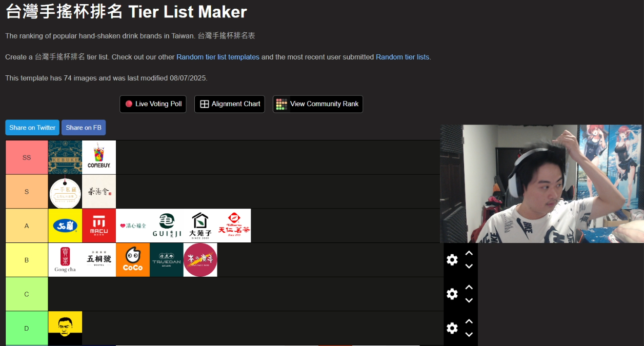Click Share on FB button
This screenshot has height=346, width=644.
tap(84, 128)
